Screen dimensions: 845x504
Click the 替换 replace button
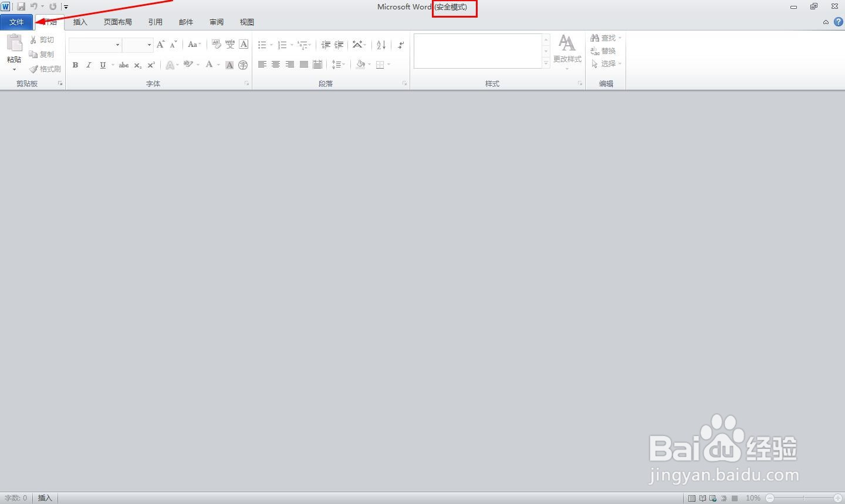click(x=603, y=51)
